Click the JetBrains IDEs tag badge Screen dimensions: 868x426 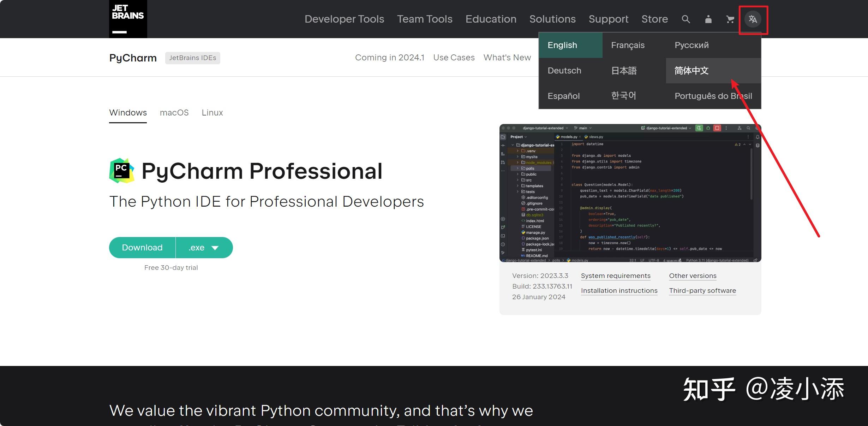pos(192,58)
